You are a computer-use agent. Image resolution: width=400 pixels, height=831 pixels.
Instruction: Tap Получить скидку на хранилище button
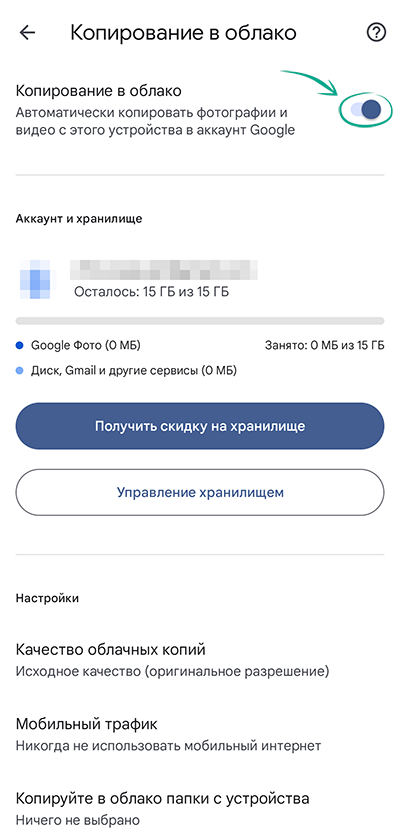[x=200, y=426]
